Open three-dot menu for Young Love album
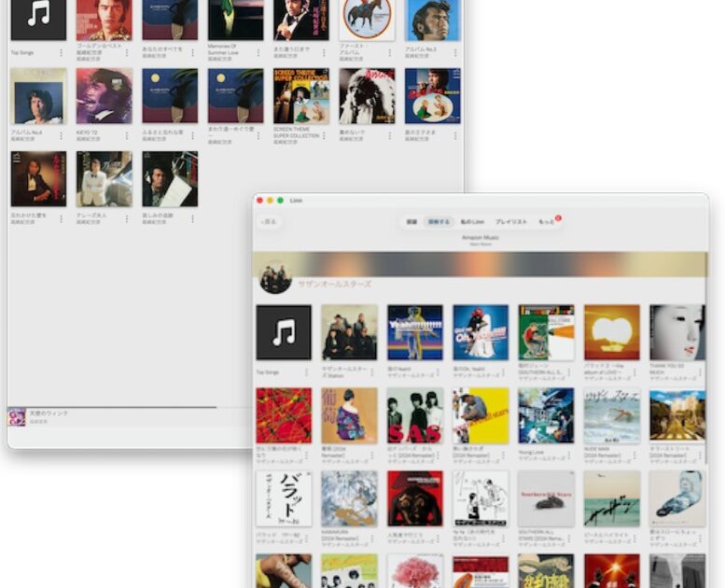The height and width of the screenshot is (588, 725). click(569, 455)
